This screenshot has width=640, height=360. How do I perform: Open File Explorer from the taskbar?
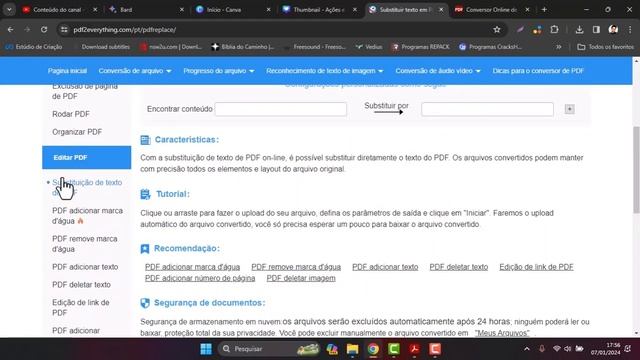pyautogui.click(x=352, y=349)
